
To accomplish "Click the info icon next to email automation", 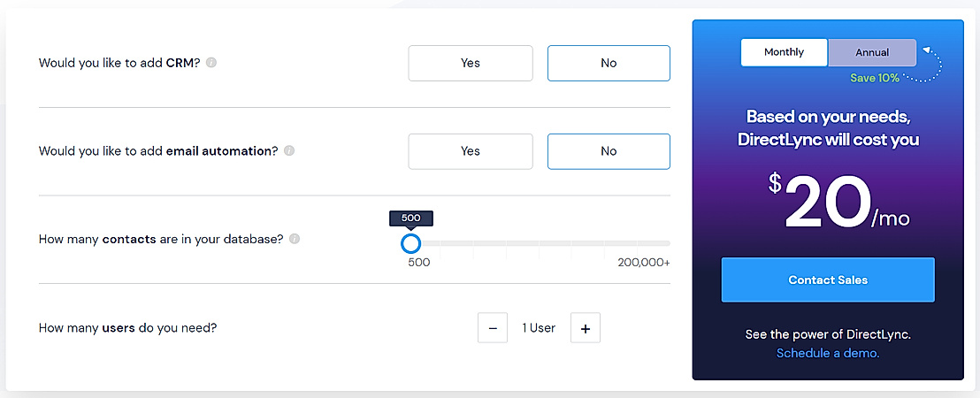I will [289, 151].
